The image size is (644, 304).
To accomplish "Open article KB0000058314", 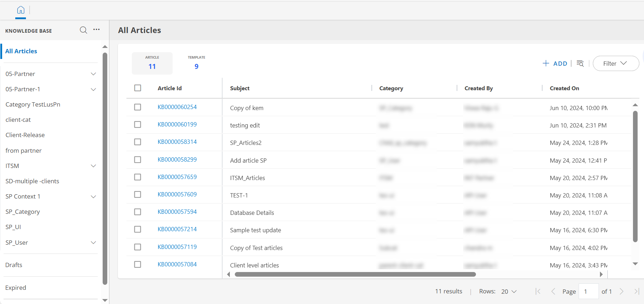I will [177, 142].
